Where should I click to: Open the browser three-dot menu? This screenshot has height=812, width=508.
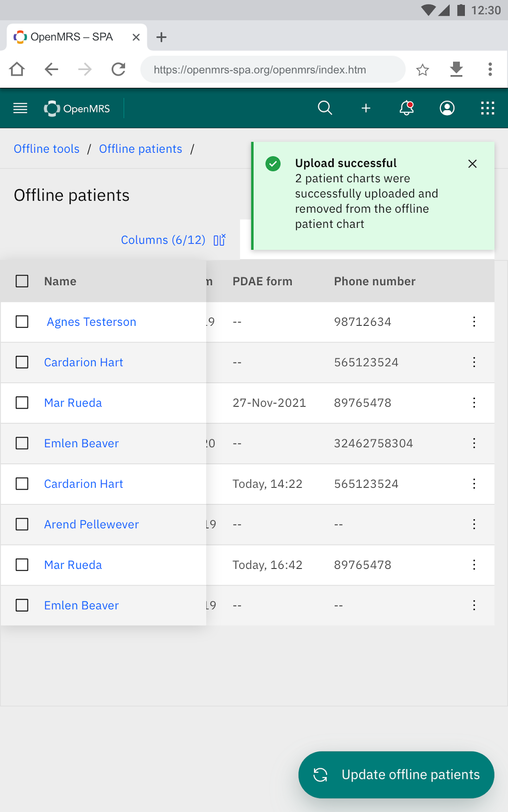[x=490, y=70]
